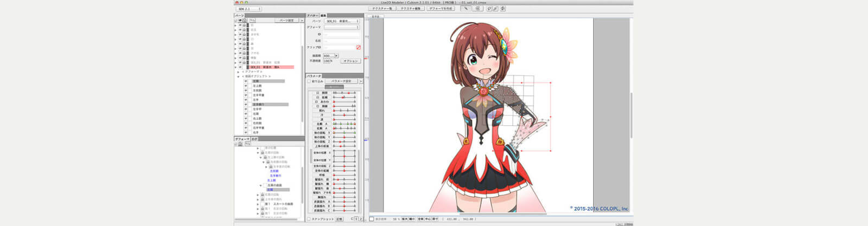
Task: Click the デフォーマを作成 button
Action: [x=441, y=9]
